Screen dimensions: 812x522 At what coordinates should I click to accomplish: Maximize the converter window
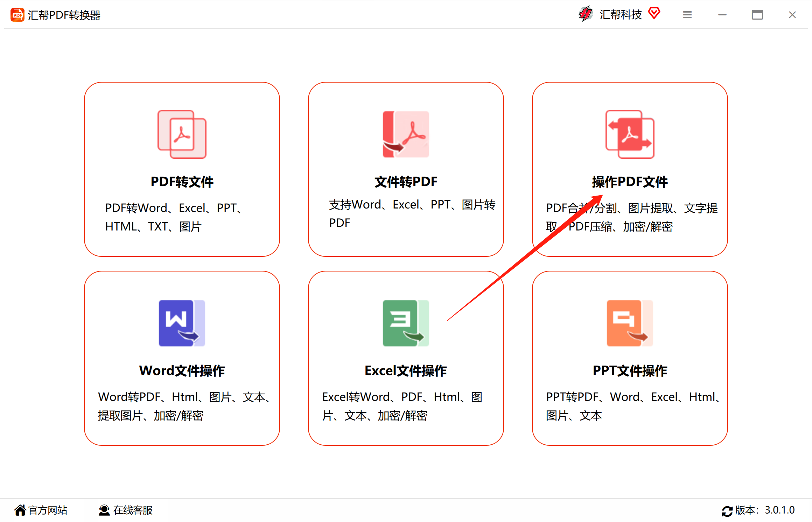click(757, 15)
